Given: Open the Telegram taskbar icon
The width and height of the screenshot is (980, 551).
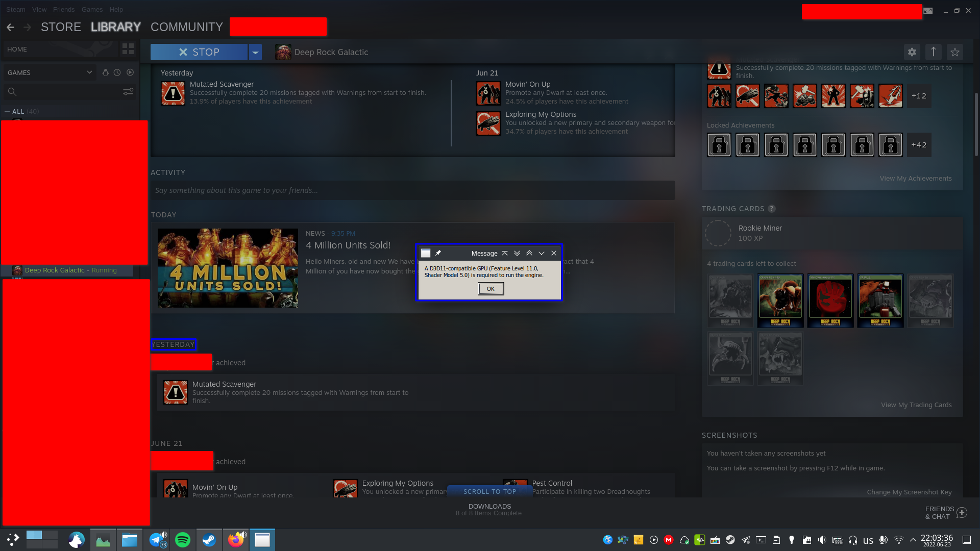Looking at the screenshot, I should 158,540.
